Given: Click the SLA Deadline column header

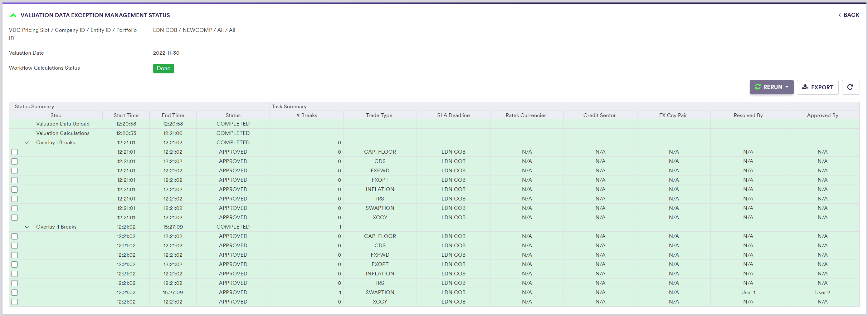Looking at the screenshot, I should [x=453, y=115].
